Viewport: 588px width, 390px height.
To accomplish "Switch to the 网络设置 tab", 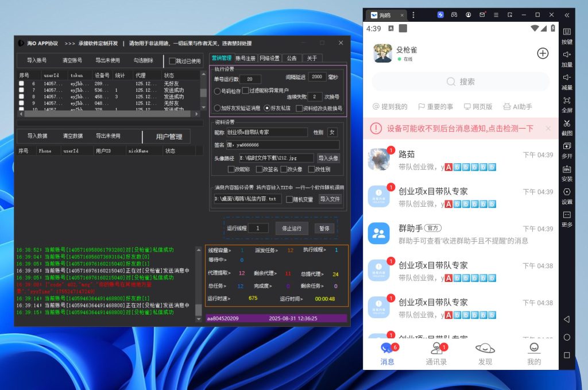I will [269, 58].
